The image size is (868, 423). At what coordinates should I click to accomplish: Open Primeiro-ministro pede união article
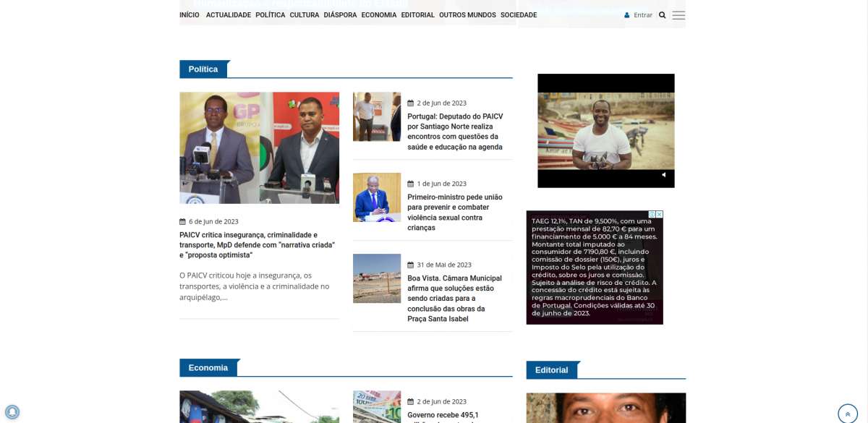coord(455,213)
